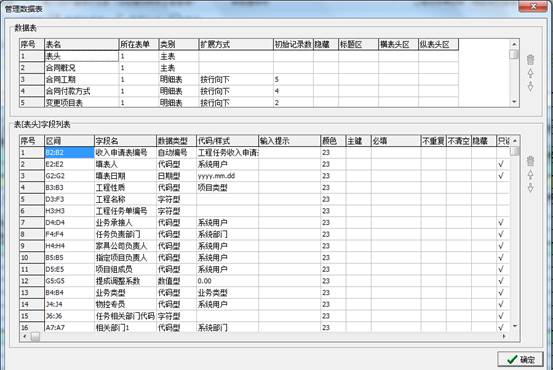Click the vertical scrollbar thumb of the field list
The height and width of the screenshot is (370, 553).
(x=515, y=151)
